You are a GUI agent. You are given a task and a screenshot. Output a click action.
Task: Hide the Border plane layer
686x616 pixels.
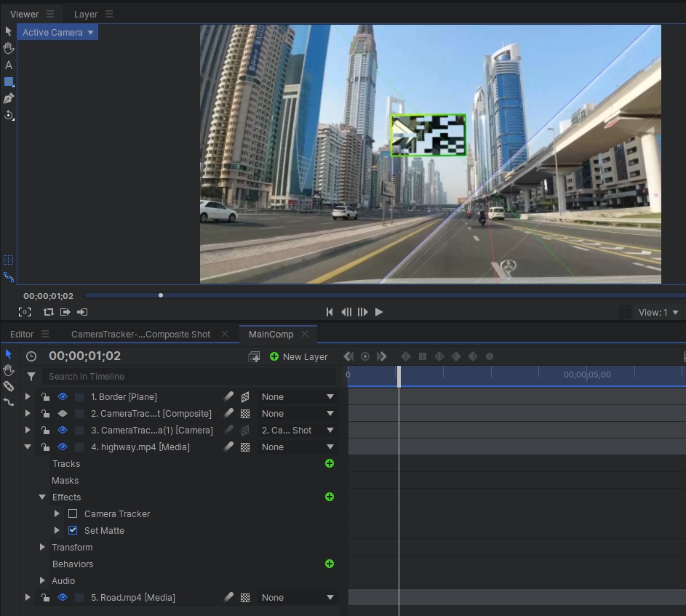(63, 396)
